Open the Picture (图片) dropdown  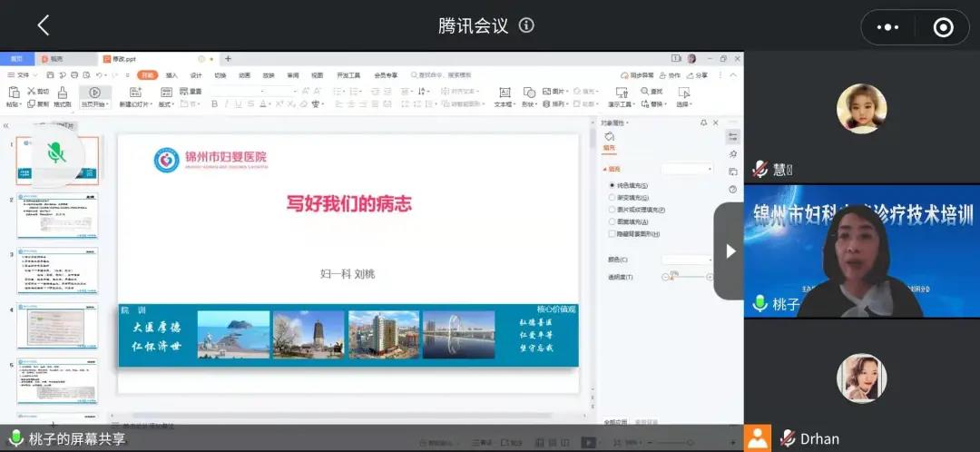555,92
